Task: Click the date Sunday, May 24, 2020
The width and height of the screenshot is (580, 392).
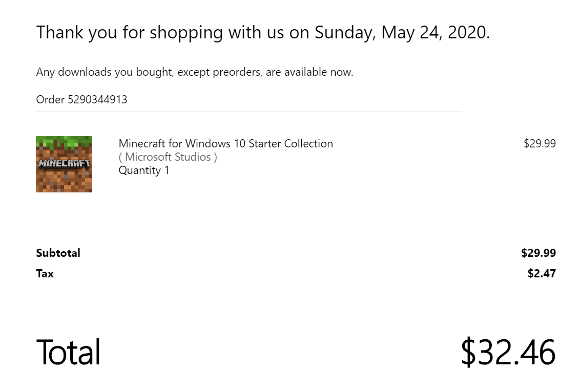Action: 401,33
